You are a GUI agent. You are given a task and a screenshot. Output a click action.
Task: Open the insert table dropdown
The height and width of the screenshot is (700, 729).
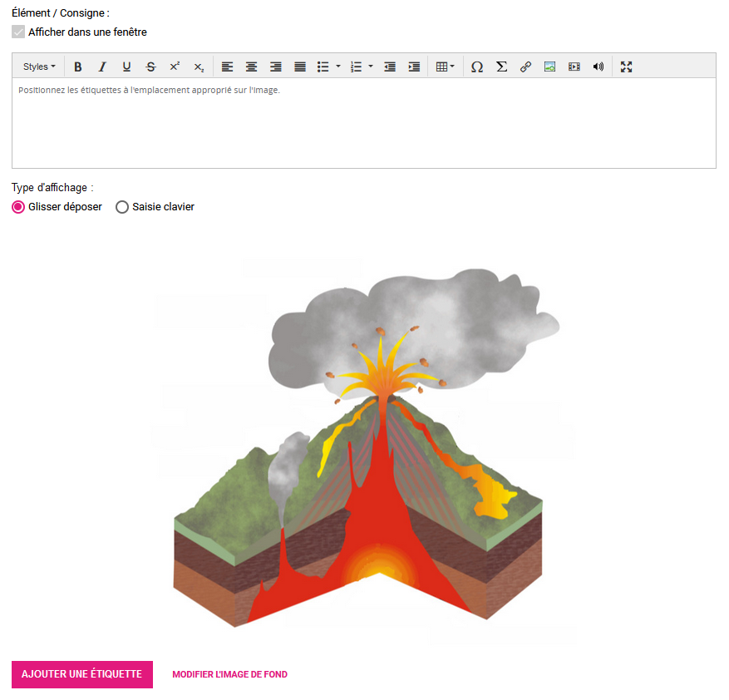[x=446, y=67]
